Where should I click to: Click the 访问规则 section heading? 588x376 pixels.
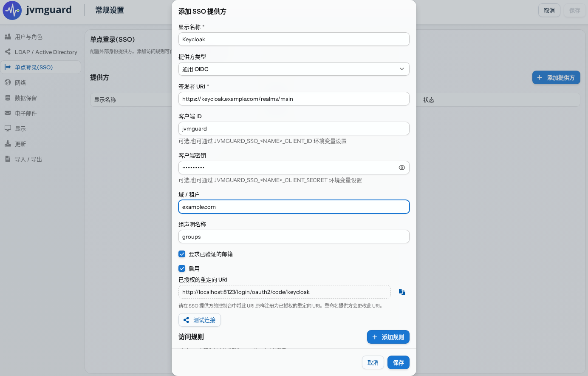point(191,337)
